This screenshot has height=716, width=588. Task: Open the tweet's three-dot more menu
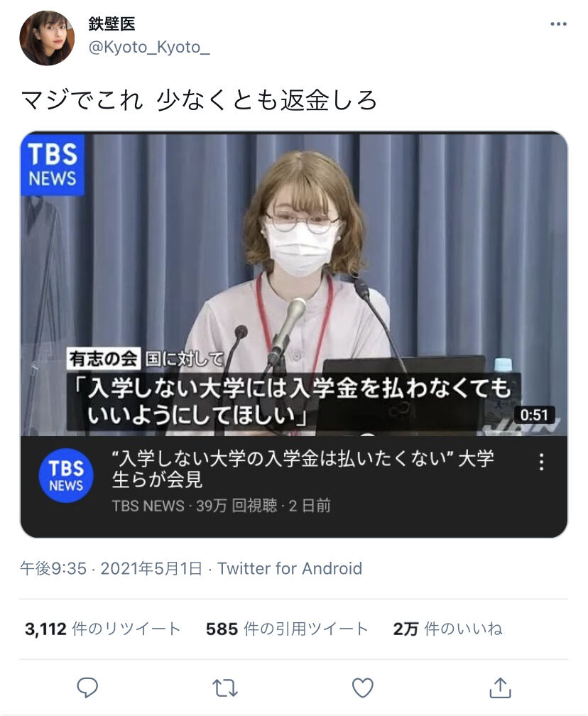(x=558, y=24)
